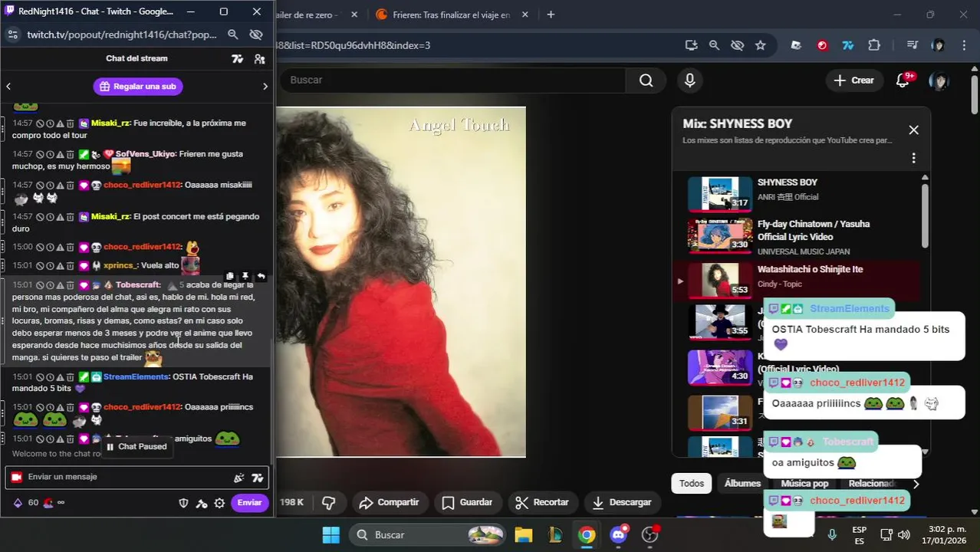Start voice search with microphone icon
This screenshot has width=980, height=552.
689,80
